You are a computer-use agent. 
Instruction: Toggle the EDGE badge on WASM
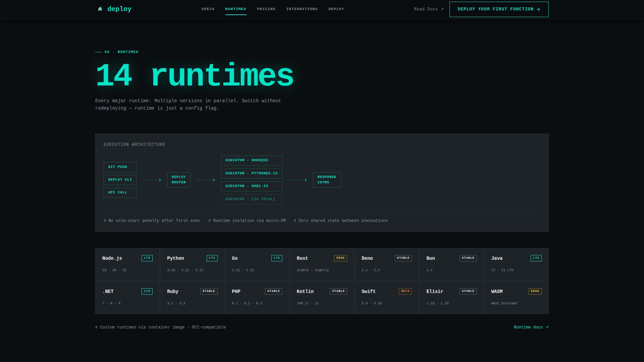[535, 291]
